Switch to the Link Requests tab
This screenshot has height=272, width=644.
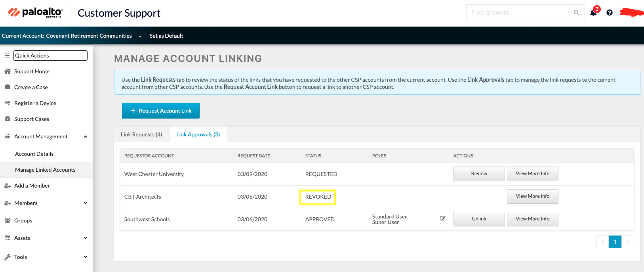[x=141, y=134]
